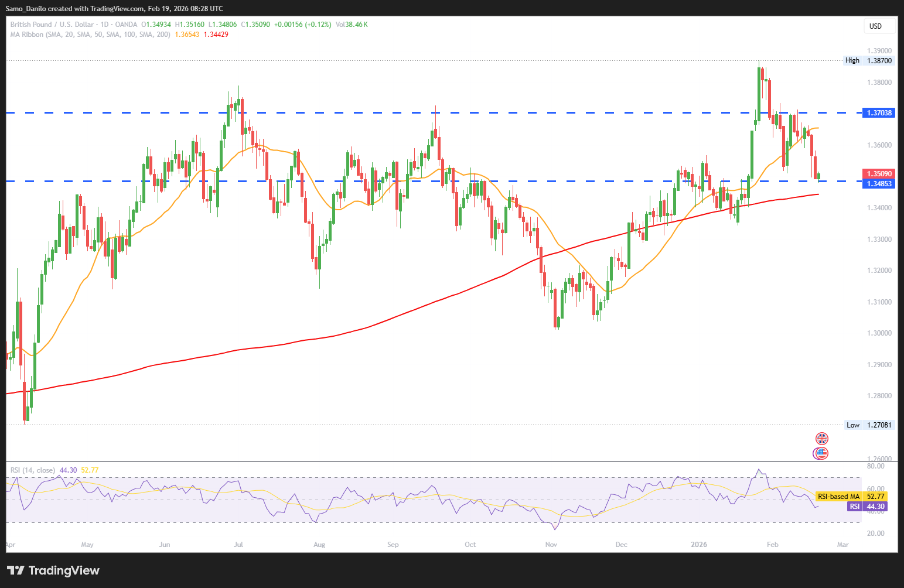Image resolution: width=904 pixels, height=588 pixels.
Task: Click the orange 1.36543 SMA value
Action: [x=187, y=35]
